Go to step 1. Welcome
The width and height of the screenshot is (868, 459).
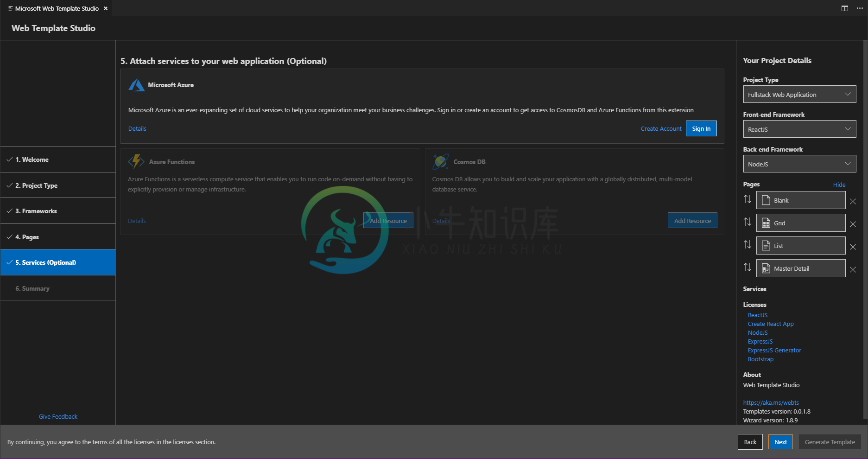(58, 159)
